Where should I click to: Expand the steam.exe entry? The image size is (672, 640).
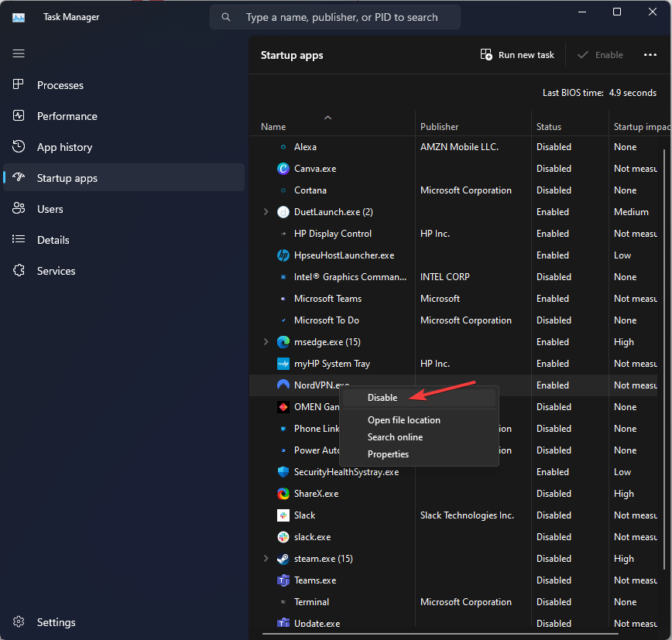click(266, 558)
